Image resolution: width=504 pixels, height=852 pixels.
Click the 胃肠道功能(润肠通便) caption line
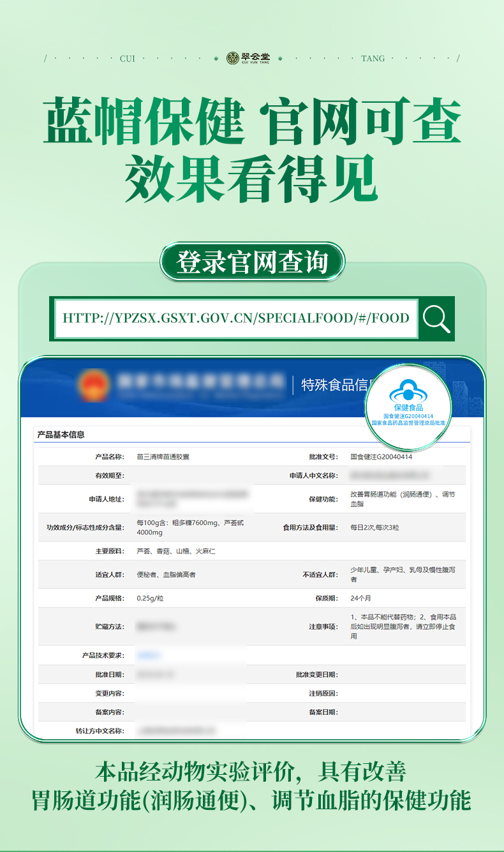[x=251, y=800]
